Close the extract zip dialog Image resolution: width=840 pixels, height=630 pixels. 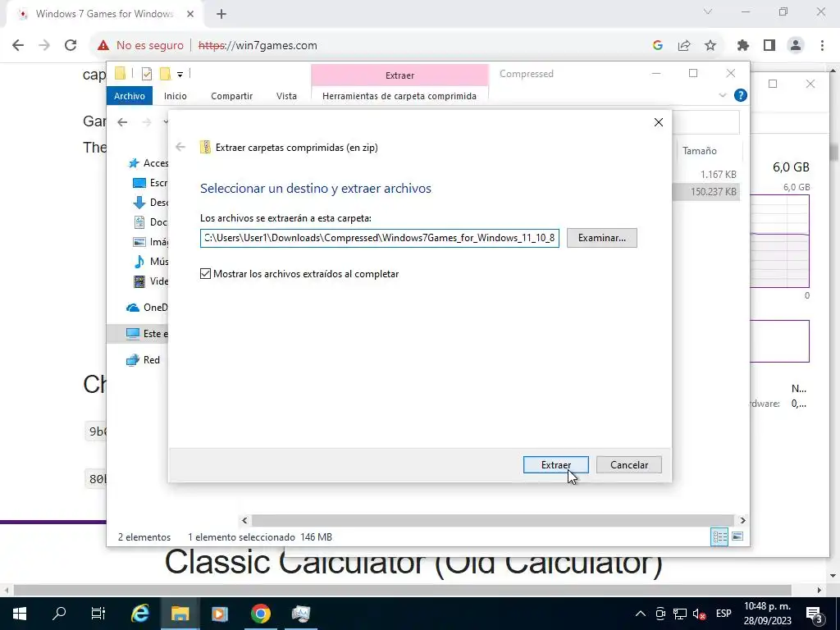659,122
